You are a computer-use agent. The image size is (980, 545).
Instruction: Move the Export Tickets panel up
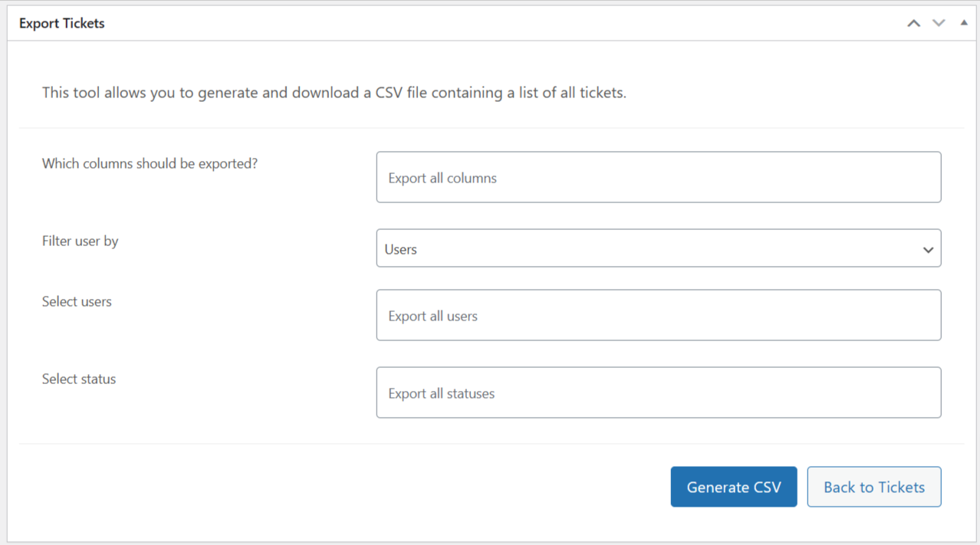coord(913,23)
